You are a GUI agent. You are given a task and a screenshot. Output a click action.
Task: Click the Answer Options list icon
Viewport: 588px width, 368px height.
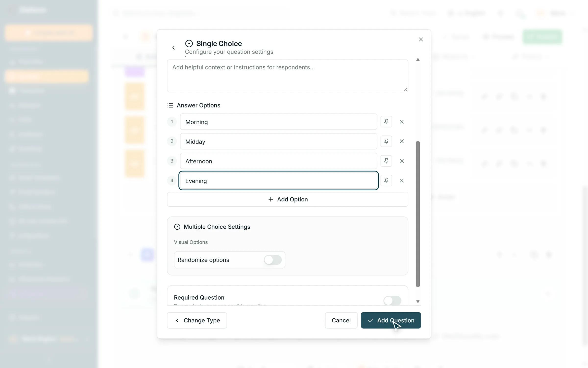(170, 105)
